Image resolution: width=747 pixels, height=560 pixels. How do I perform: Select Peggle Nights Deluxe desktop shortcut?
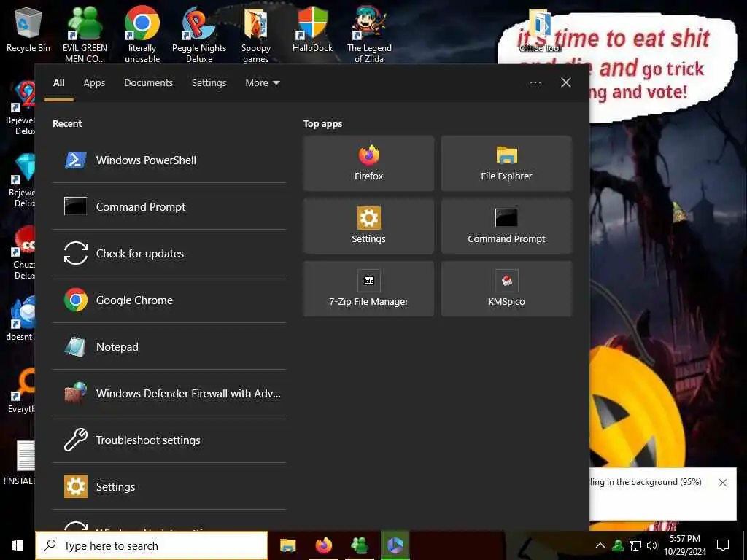click(199, 34)
